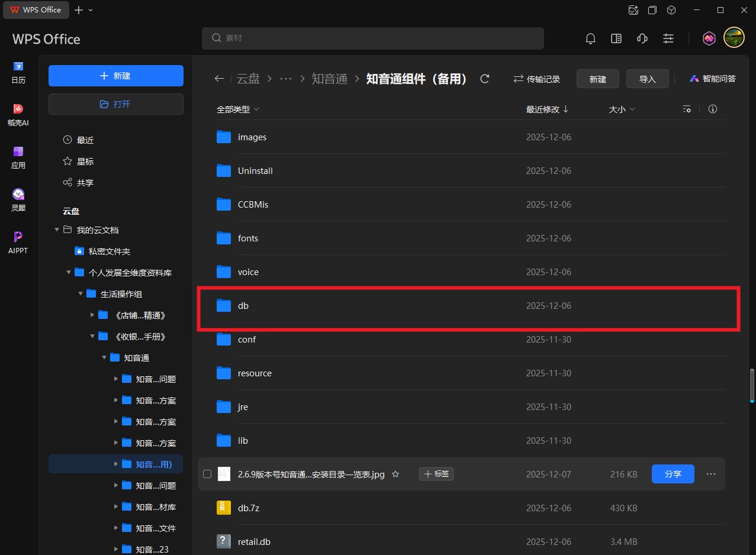Screen dimensions: 756x555
Task: Click the customer service headset icon
Action: 642,38
